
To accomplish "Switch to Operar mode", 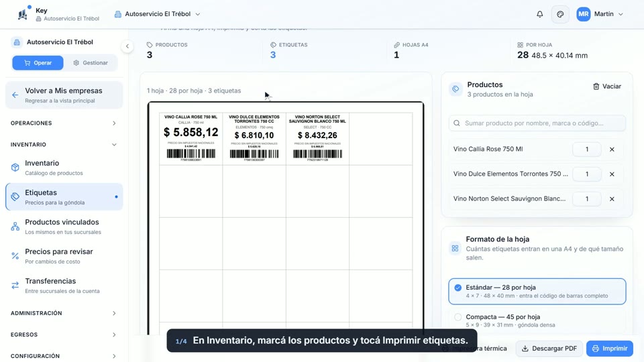I will (38, 63).
